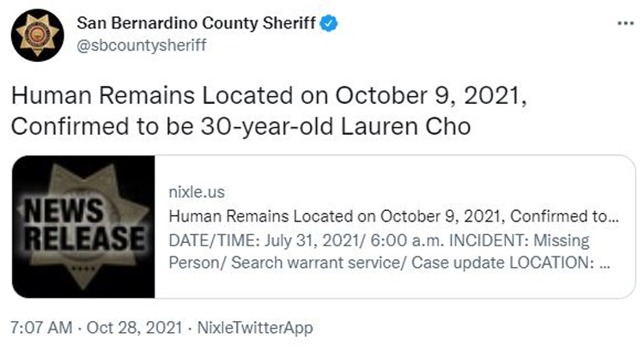Click the 'Search warrant service' card line

[x=318, y=263]
